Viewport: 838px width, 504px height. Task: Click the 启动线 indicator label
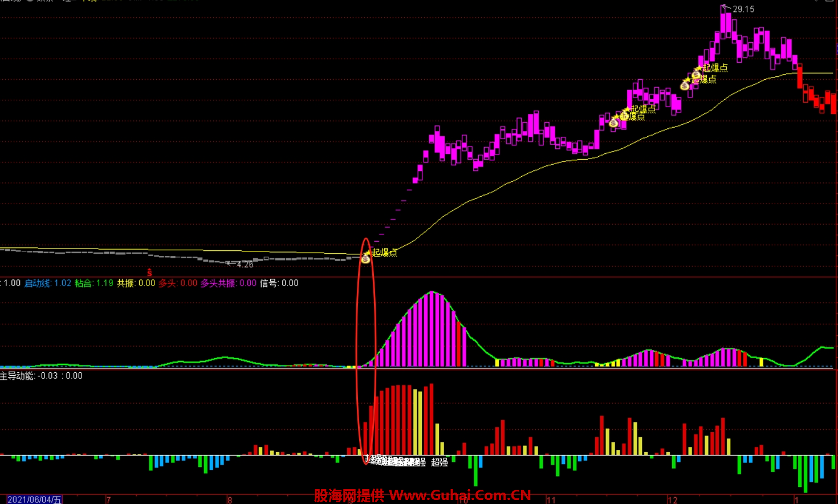(47, 283)
